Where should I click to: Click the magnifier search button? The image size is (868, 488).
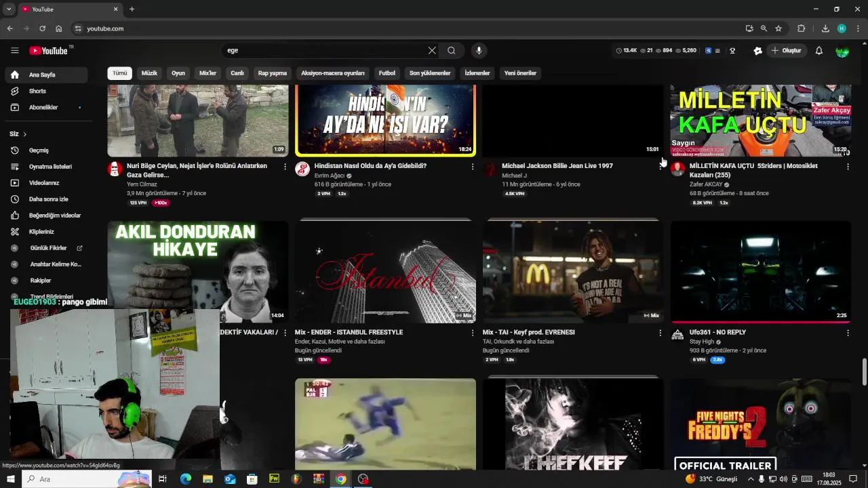(x=452, y=50)
